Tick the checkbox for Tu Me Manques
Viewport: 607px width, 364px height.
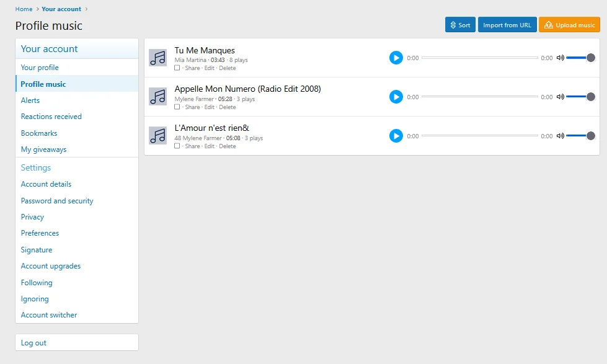[x=177, y=68]
